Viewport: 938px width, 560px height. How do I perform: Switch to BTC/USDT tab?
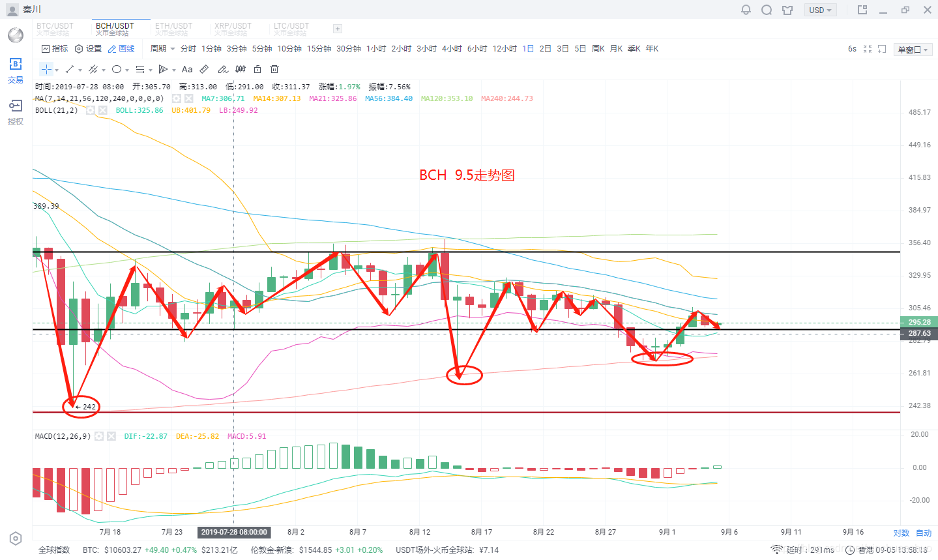point(55,29)
